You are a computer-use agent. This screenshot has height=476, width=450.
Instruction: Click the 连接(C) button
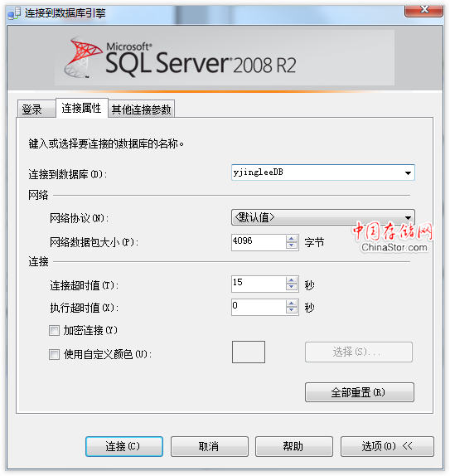[x=124, y=446]
